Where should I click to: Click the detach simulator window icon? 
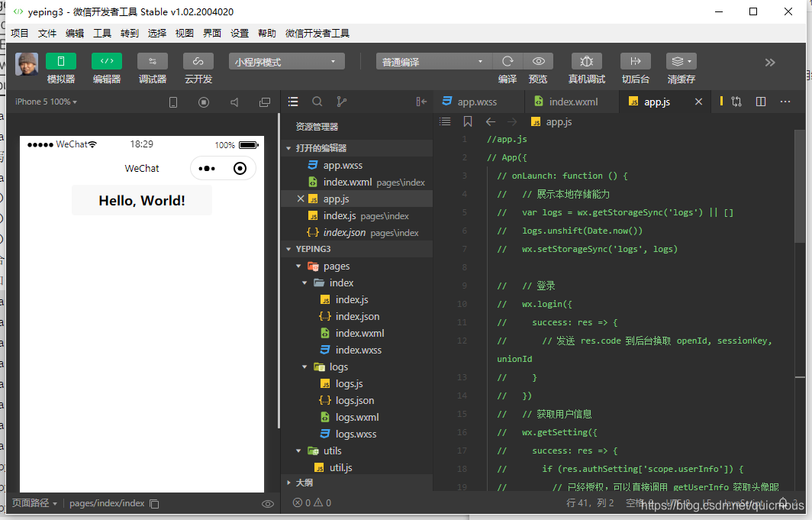coord(265,102)
